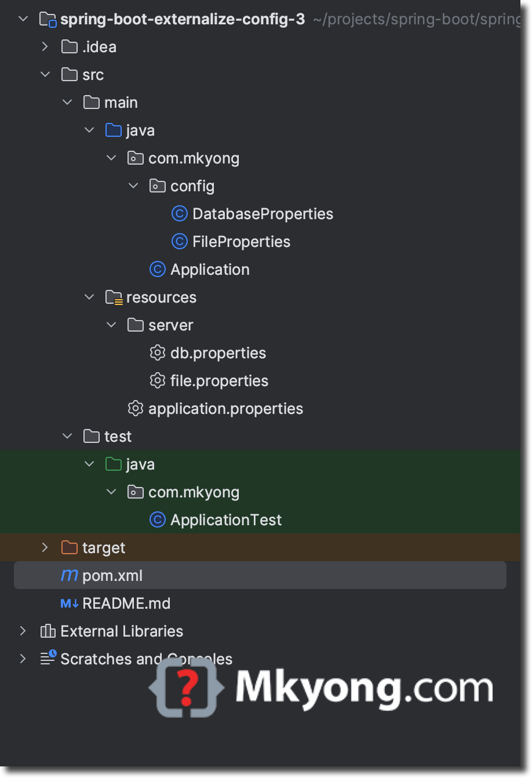The width and height of the screenshot is (532, 778).
Task: Open the ApplicationTest file
Action: click(225, 519)
